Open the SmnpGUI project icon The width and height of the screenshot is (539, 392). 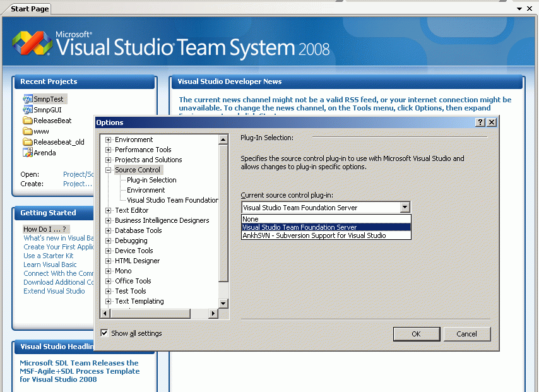click(28, 110)
